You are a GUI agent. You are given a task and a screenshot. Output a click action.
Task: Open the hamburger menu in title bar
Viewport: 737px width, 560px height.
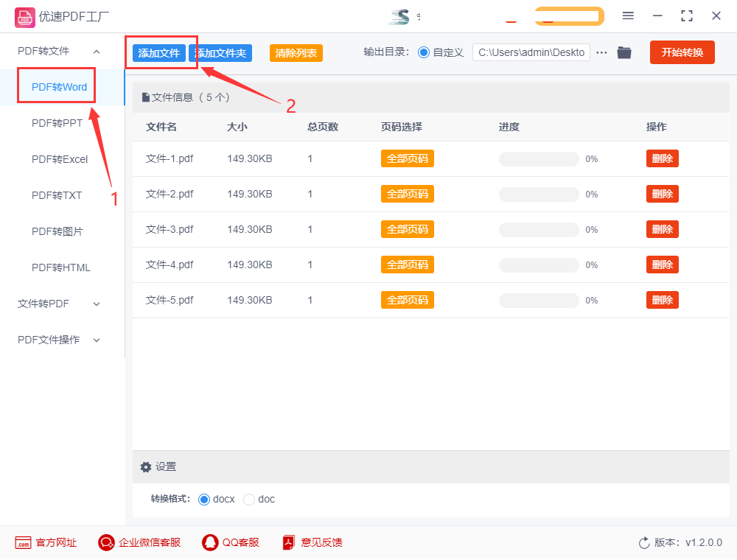[628, 15]
